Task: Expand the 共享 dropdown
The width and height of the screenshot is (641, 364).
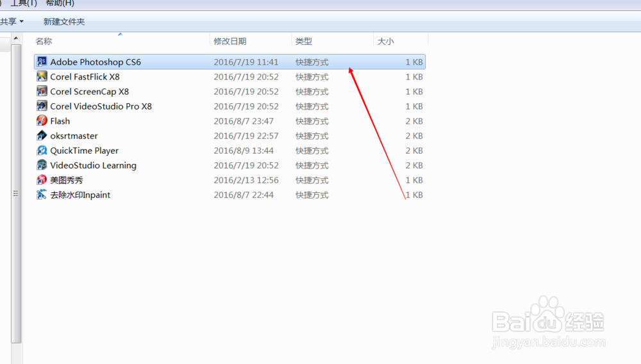Action: coord(12,21)
